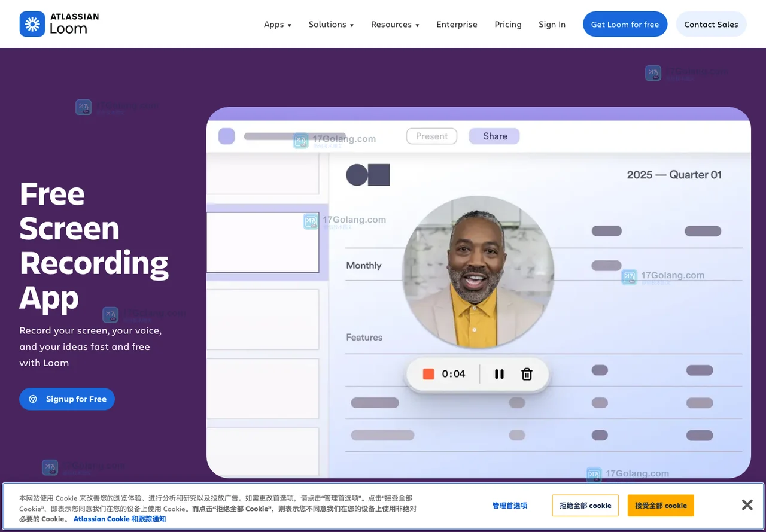Screen dimensions: 766x532
Task: Click 接受全部 cookie button
Action: pos(661,506)
